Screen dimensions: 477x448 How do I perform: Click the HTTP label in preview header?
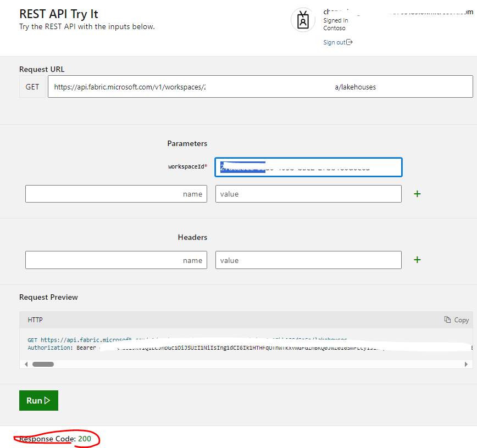click(x=35, y=320)
